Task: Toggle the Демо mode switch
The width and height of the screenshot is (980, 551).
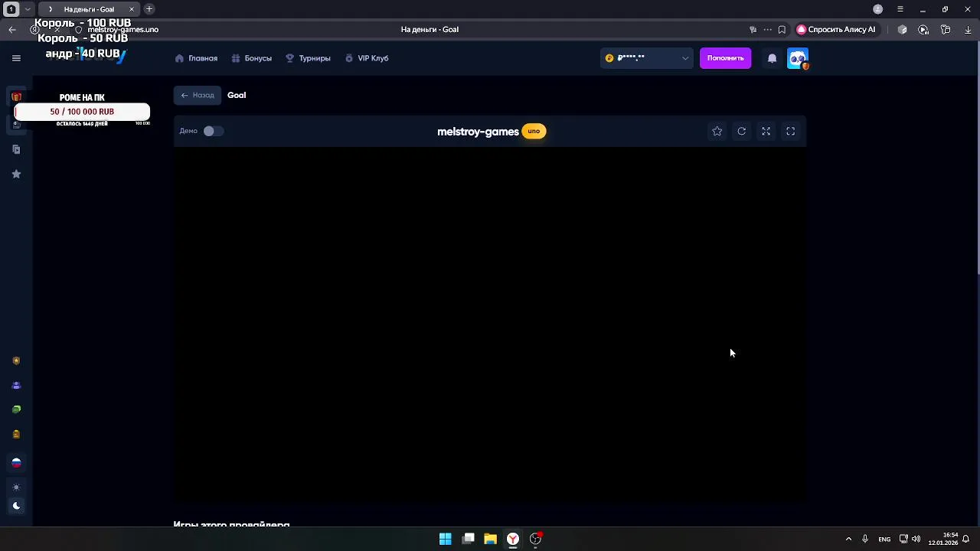Action: pos(213,131)
